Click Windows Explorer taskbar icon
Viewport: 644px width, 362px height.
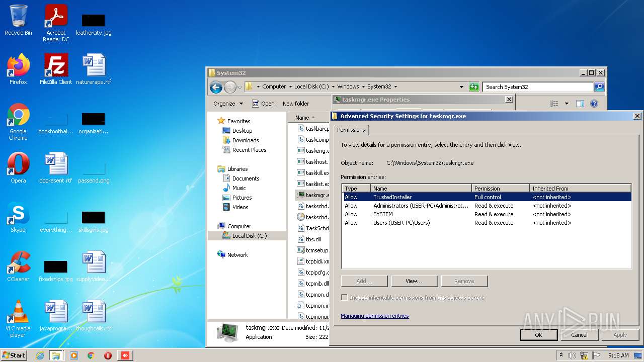click(x=56, y=355)
